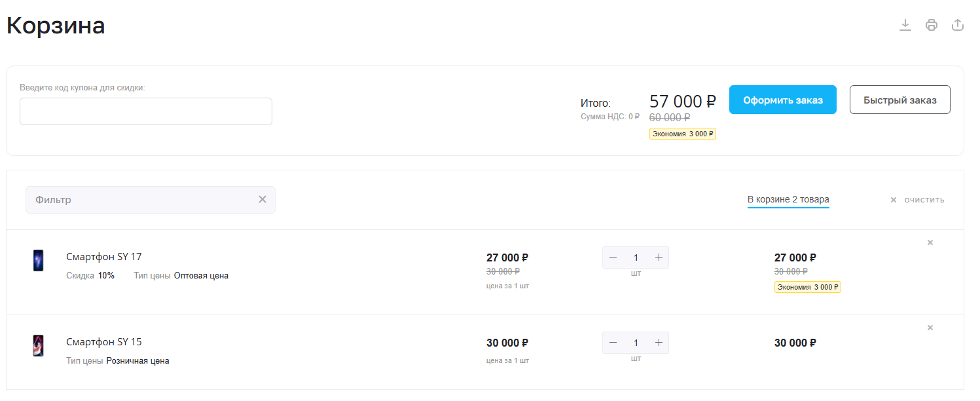Increase quantity of Смартфон SY 17

tap(659, 258)
